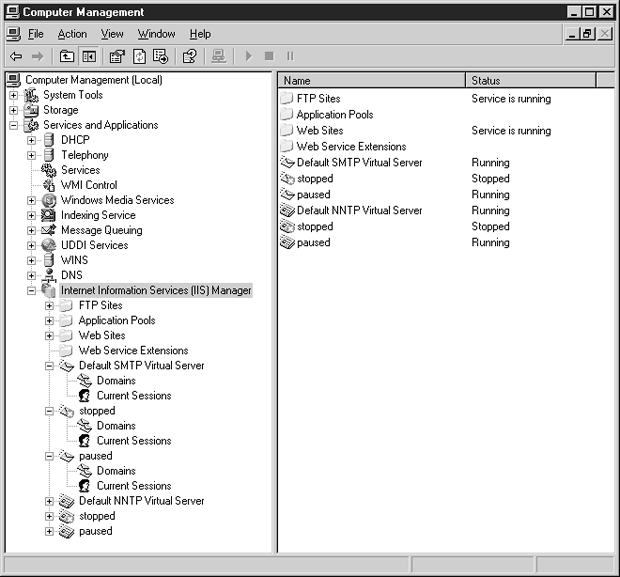Open Properties from the toolbar icon
Image resolution: width=620 pixels, height=577 pixels.
point(117,56)
